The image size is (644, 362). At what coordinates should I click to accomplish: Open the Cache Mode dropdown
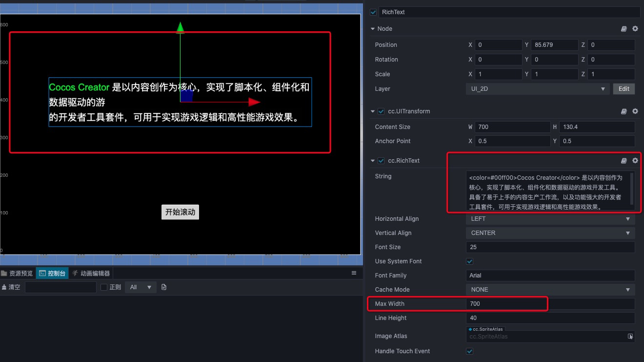pyautogui.click(x=551, y=290)
